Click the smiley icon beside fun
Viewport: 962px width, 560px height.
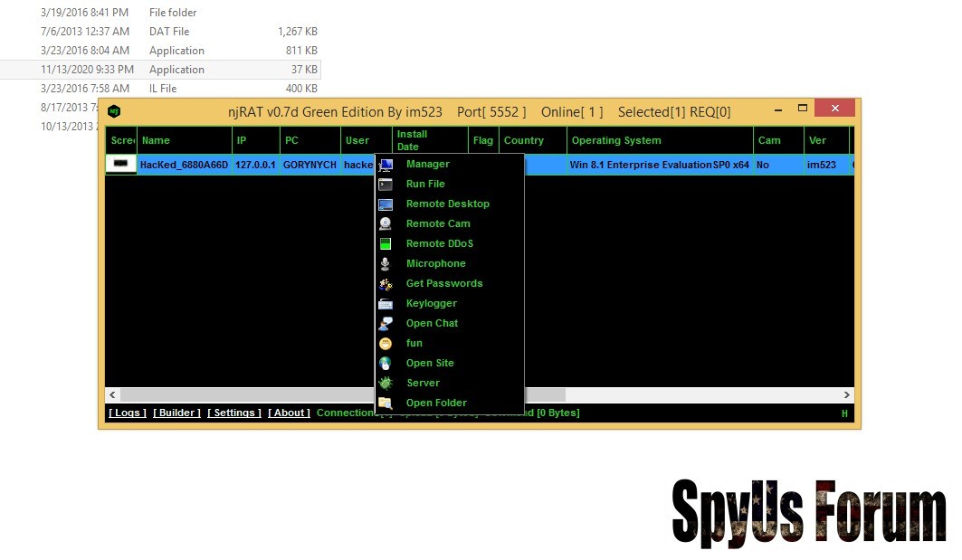coord(386,344)
